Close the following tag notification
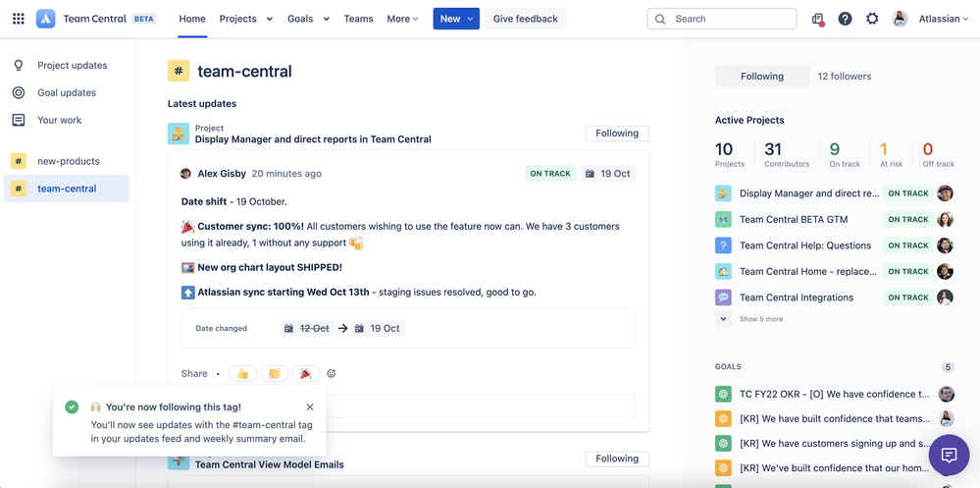Screen dimensions: 980x488 [x=310, y=407]
